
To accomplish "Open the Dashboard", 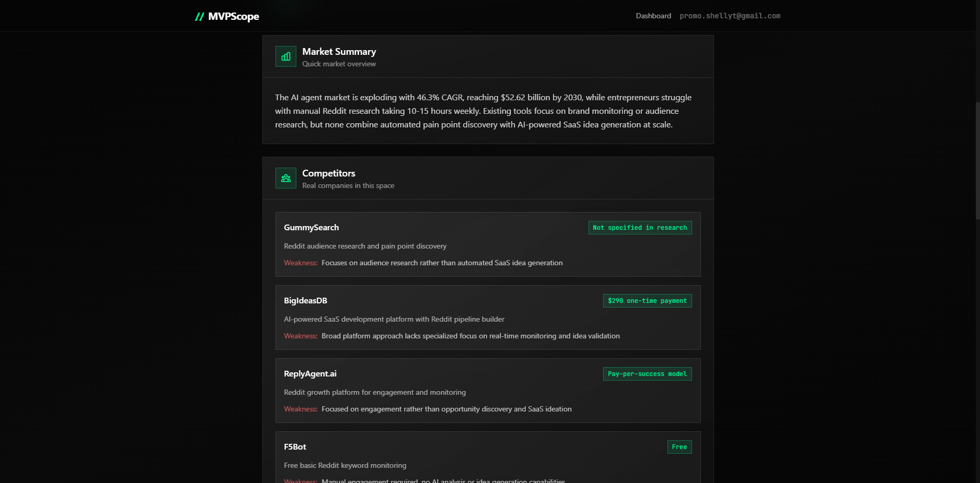I will pos(653,16).
